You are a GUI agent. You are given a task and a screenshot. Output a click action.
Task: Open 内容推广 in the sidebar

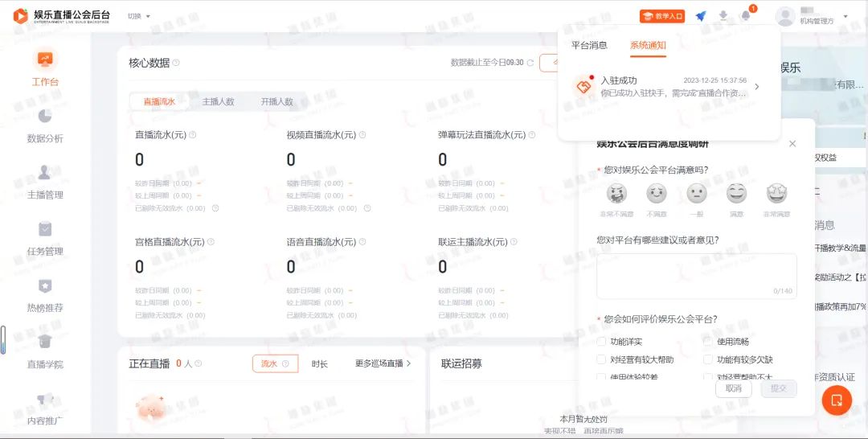click(x=45, y=408)
